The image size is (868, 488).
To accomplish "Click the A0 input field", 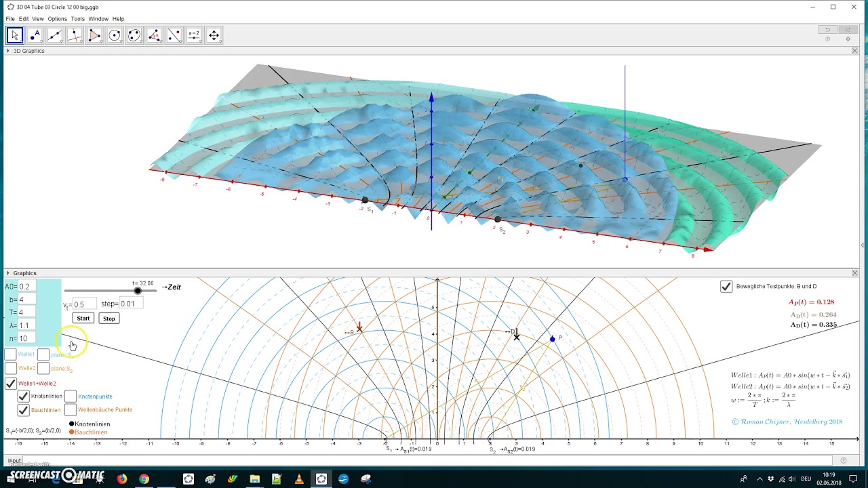I will (27, 287).
